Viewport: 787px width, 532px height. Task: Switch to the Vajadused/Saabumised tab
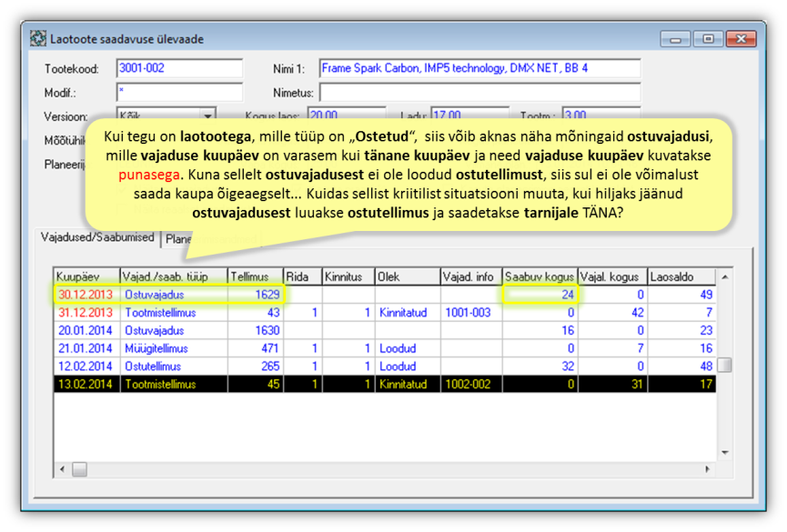pos(97,237)
